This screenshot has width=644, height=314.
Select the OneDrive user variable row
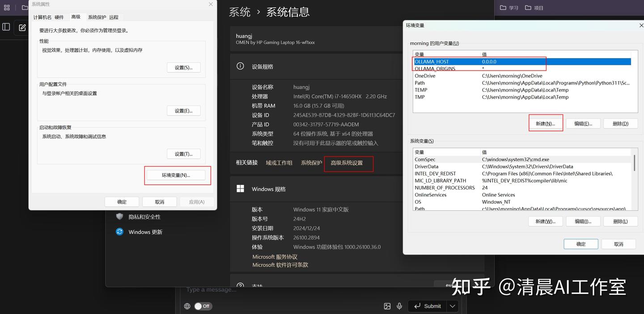[522, 76]
